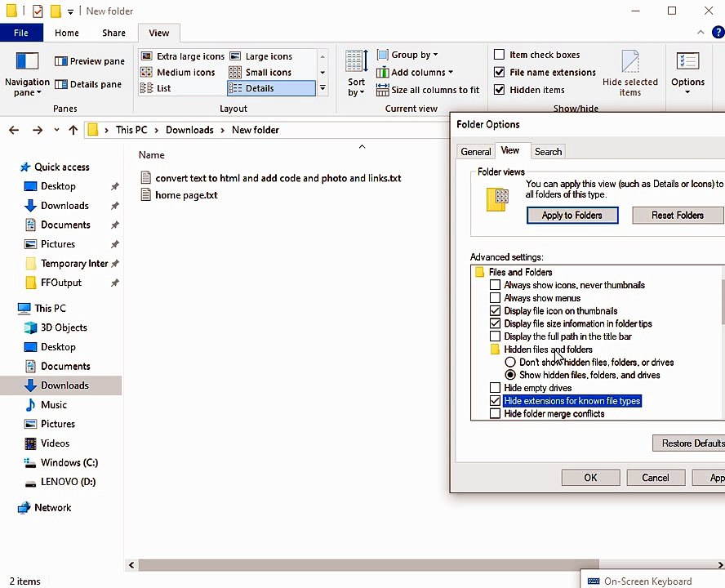
Task: Open the Navigation pane menu
Action: 27,74
